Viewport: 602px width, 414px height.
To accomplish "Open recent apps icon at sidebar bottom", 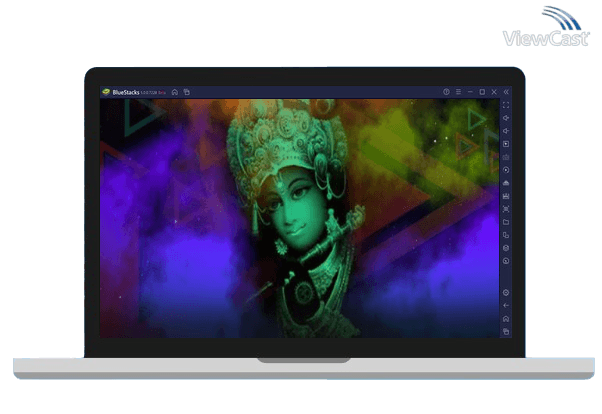I will click(506, 331).
